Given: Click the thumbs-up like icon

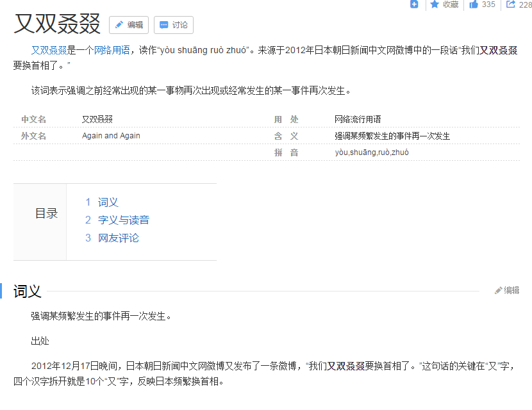Looking at the screenshot, I should coord(474,4).
